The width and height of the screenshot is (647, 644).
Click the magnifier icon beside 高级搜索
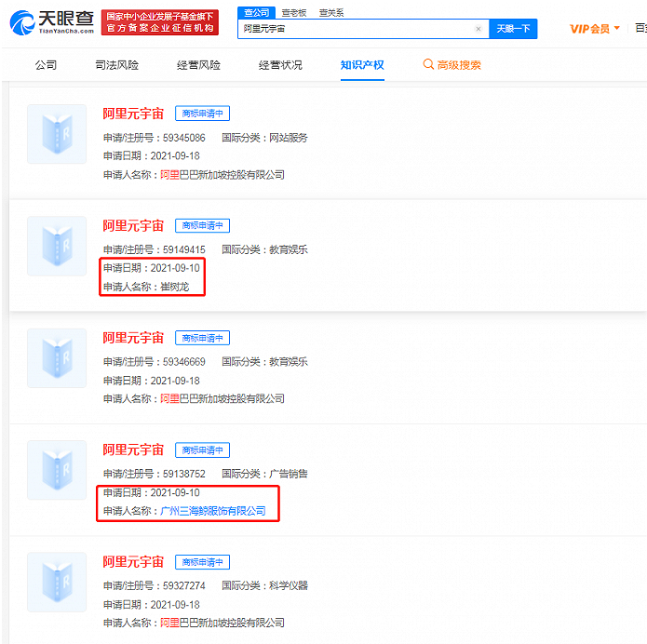click(428, 65)
